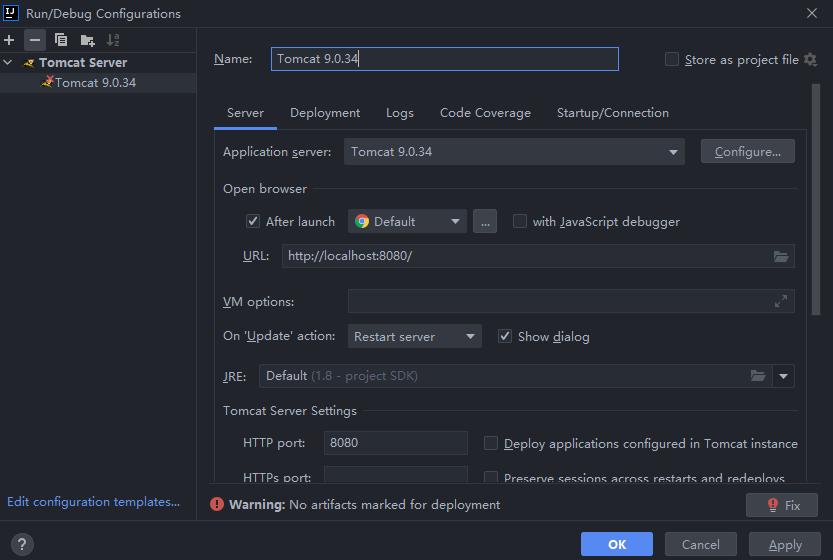The width and height of the screenshot is (833, 560).
Task: Focus the Name input field
Action: [445, 59]
